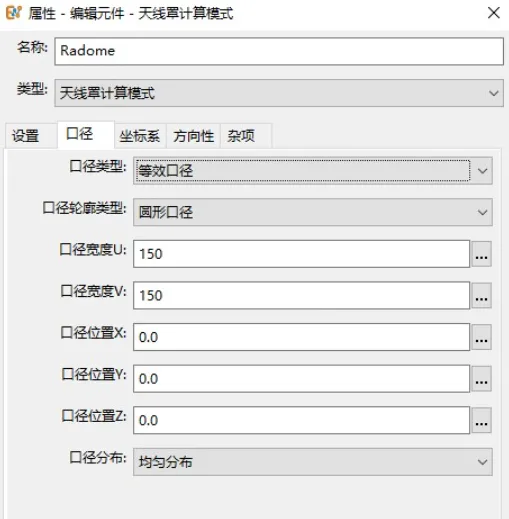Click the 口径位置Z input field

pyautogui.click(x=301, y=420)
